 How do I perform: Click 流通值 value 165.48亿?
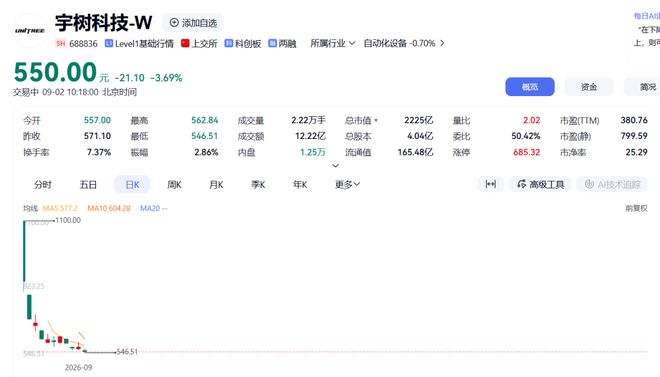(x=415, y=152)
